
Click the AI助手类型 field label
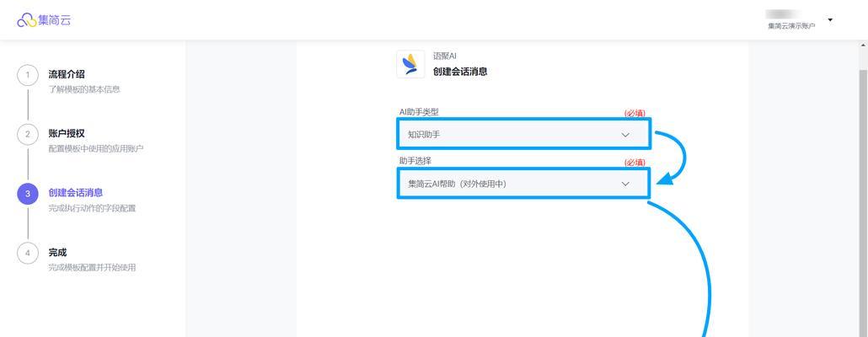click(x=419, y=112)
